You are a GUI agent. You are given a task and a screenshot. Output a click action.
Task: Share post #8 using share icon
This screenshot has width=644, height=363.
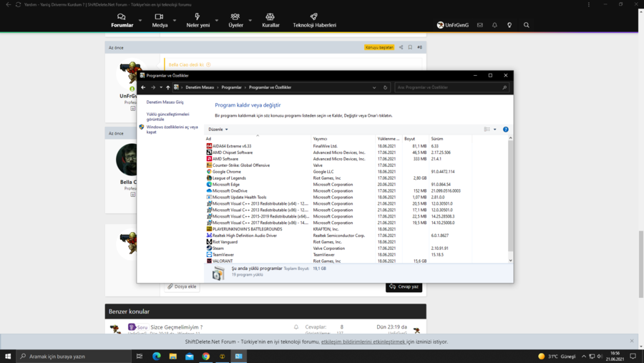401,47
